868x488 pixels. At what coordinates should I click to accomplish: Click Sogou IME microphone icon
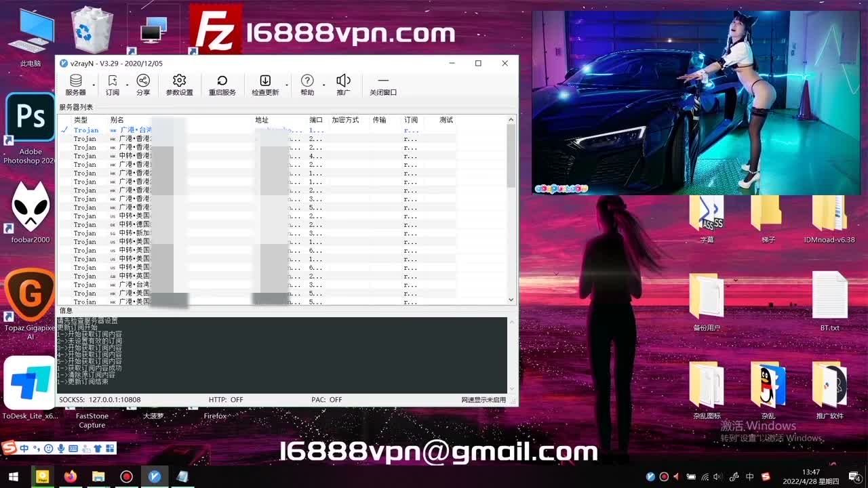(x=61, y=448)
